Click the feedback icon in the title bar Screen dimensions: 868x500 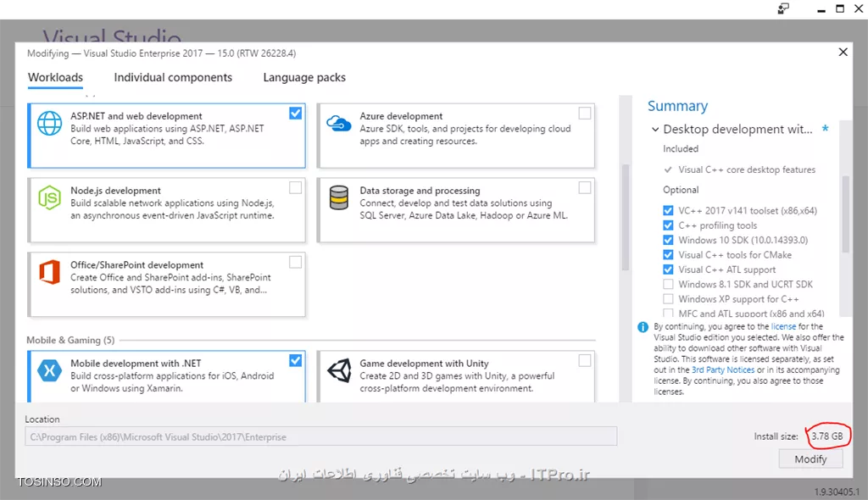783,8
